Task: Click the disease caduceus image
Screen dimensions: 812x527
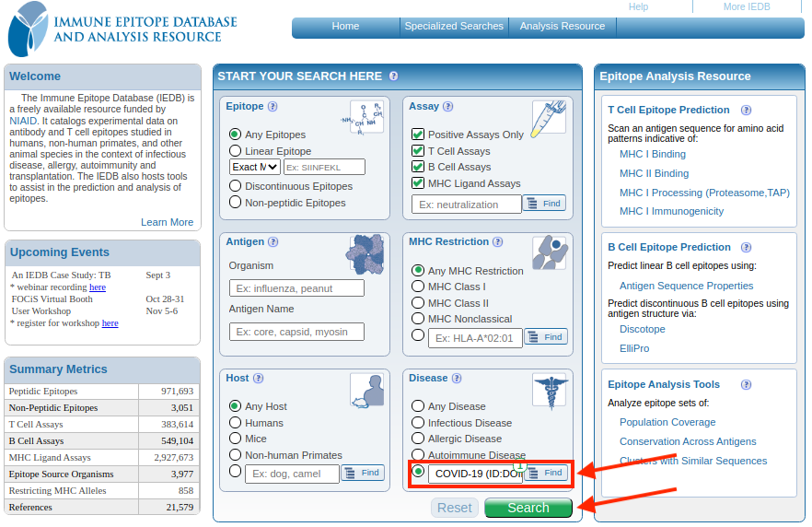Action: 551,392
